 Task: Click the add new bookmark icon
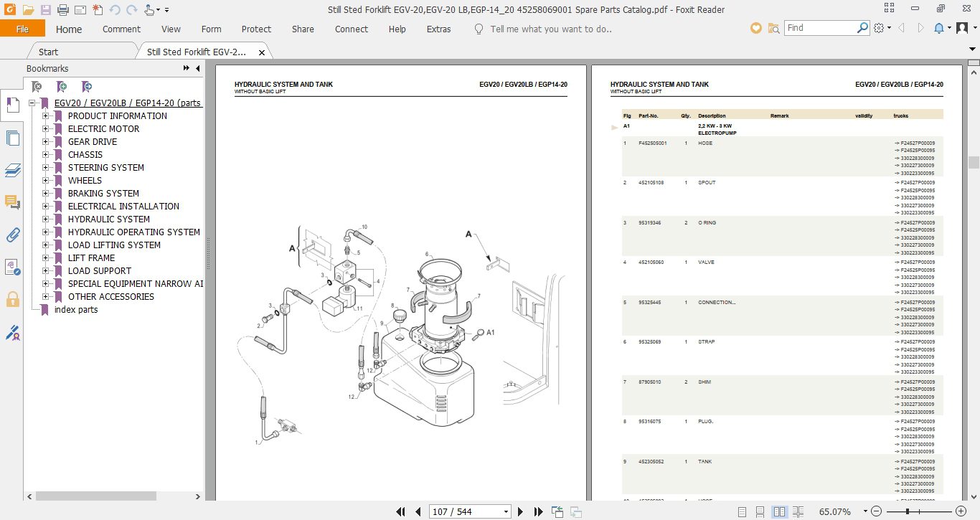pos(62,87)
